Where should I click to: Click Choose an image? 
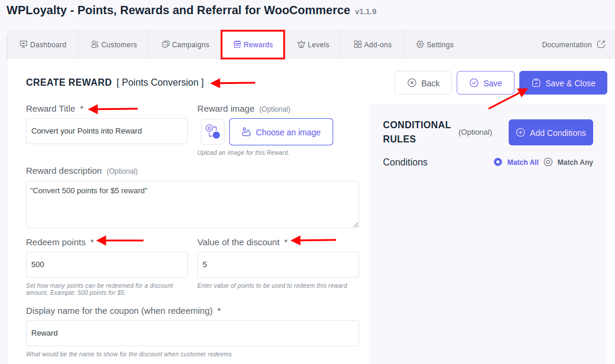coord(281,131)
